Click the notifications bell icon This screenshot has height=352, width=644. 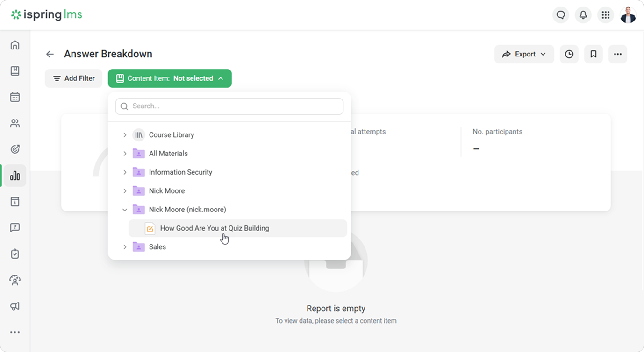click(x=583, y=15)
